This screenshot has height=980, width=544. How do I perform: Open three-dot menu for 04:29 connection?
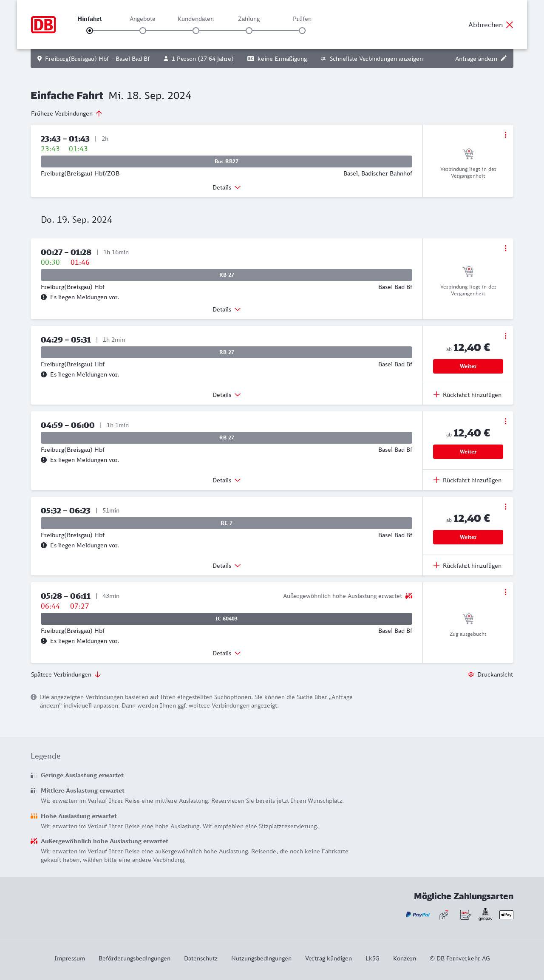tap(505, 336)
